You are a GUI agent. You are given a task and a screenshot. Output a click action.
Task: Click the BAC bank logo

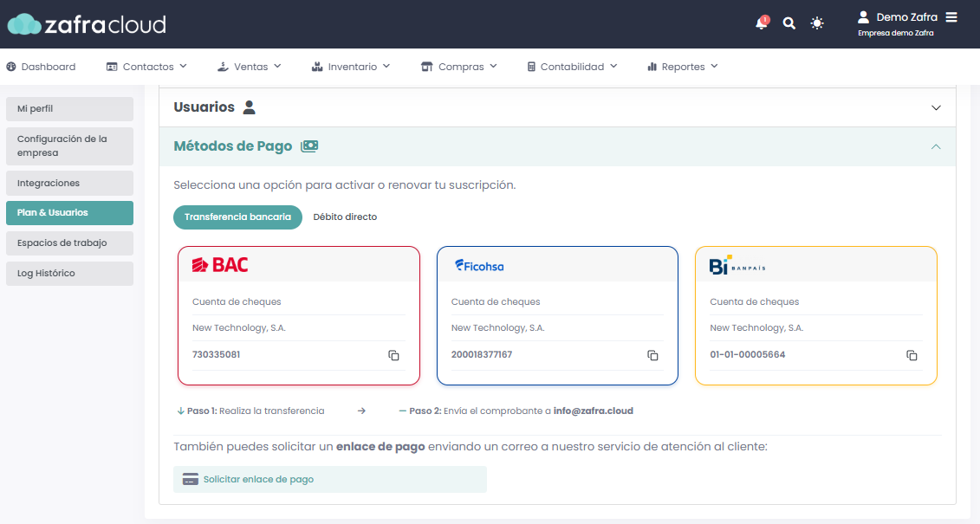point(220,265)
